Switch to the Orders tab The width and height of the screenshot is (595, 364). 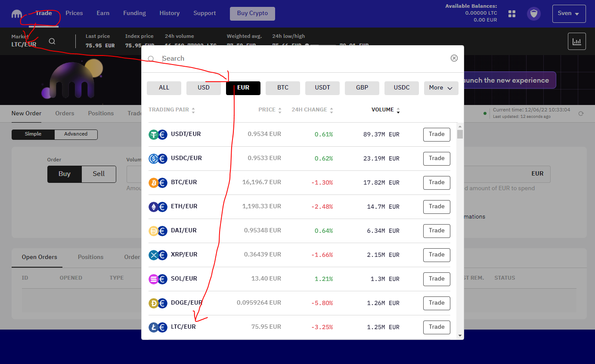tap(65, 114)
